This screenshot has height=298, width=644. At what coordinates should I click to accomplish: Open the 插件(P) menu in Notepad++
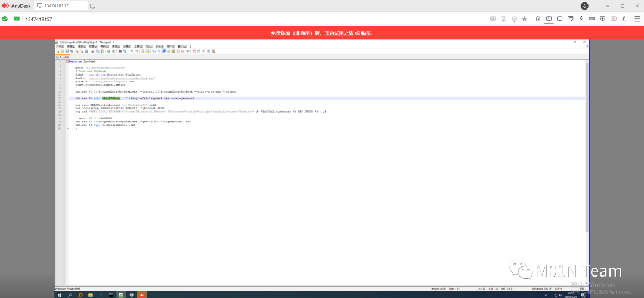point(170,47)
